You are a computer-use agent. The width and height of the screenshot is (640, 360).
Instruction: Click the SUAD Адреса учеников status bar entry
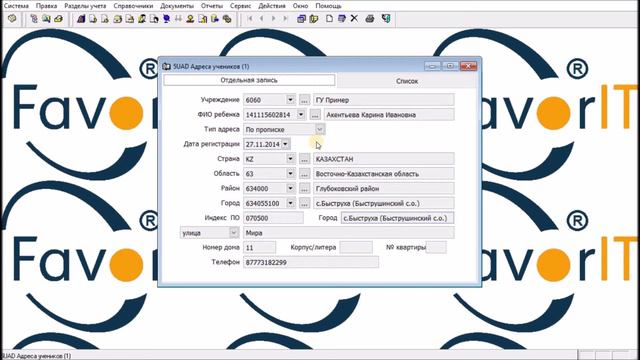point(36,356)
